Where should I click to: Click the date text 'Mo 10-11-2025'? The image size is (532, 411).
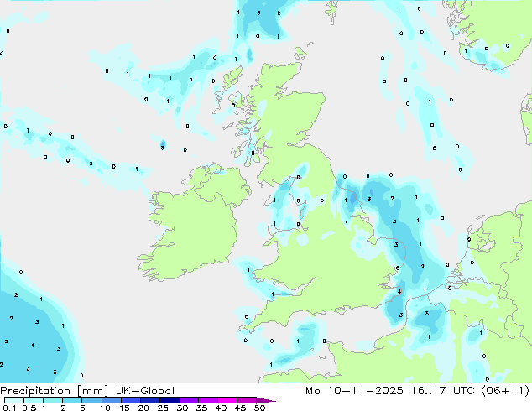pyautogui.click(x=354, y=391)
